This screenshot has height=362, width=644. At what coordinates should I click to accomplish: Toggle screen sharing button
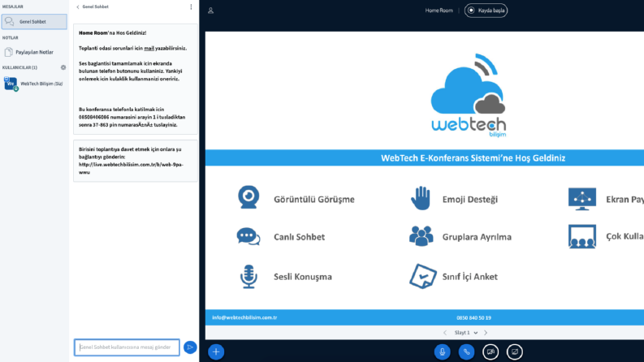click(515, 351)
